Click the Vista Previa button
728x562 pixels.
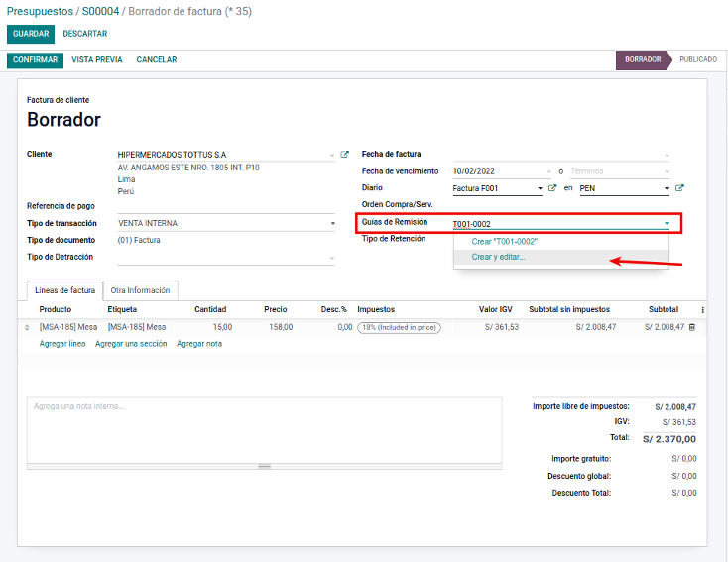coord(97,60)
